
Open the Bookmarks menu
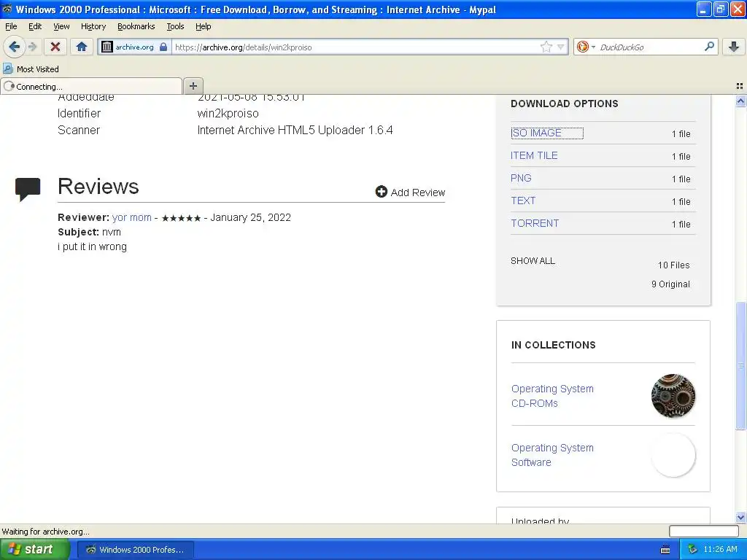(136, 26)
